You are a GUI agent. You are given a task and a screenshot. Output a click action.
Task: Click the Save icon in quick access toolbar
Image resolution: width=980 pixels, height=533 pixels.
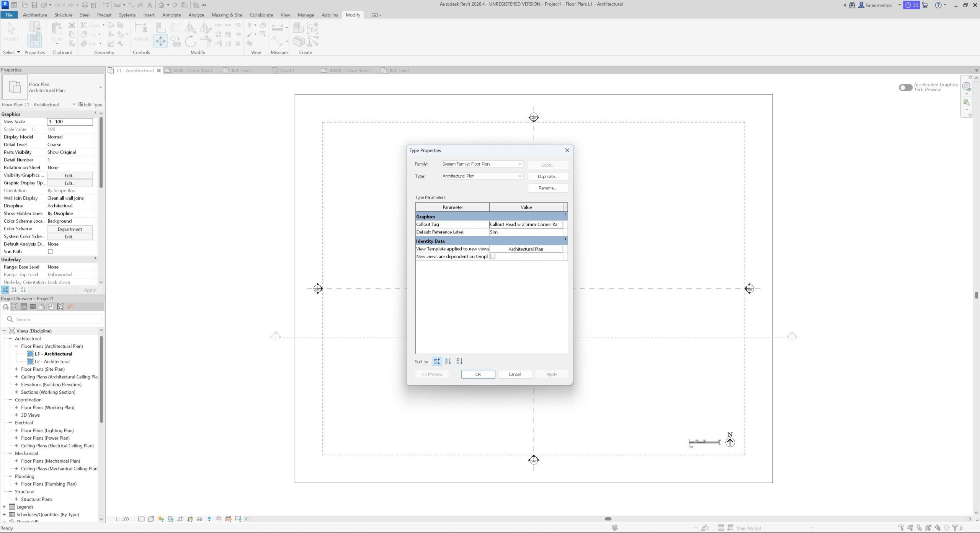point(34,5)
